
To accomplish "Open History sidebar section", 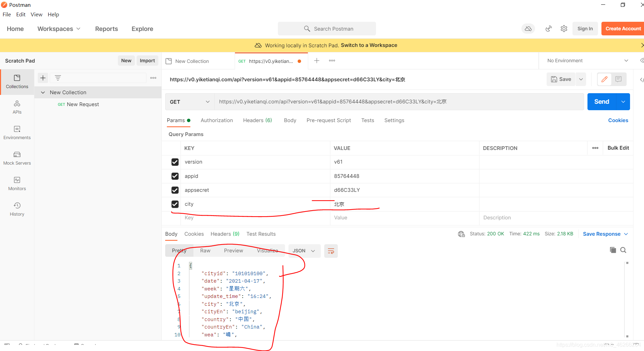I will [17, 209].
